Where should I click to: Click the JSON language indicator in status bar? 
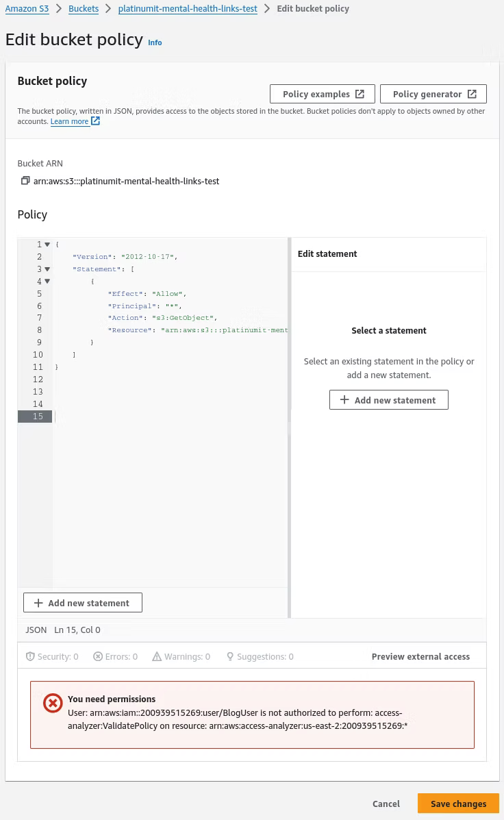tap(36, 630)
